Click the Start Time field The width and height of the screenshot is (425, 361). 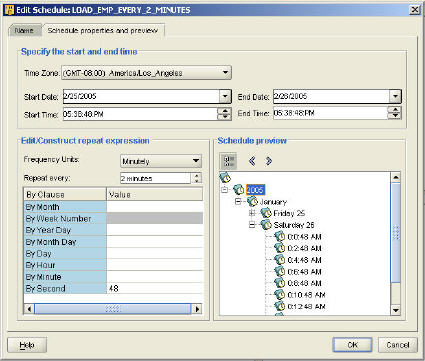(x=140, y=114)
